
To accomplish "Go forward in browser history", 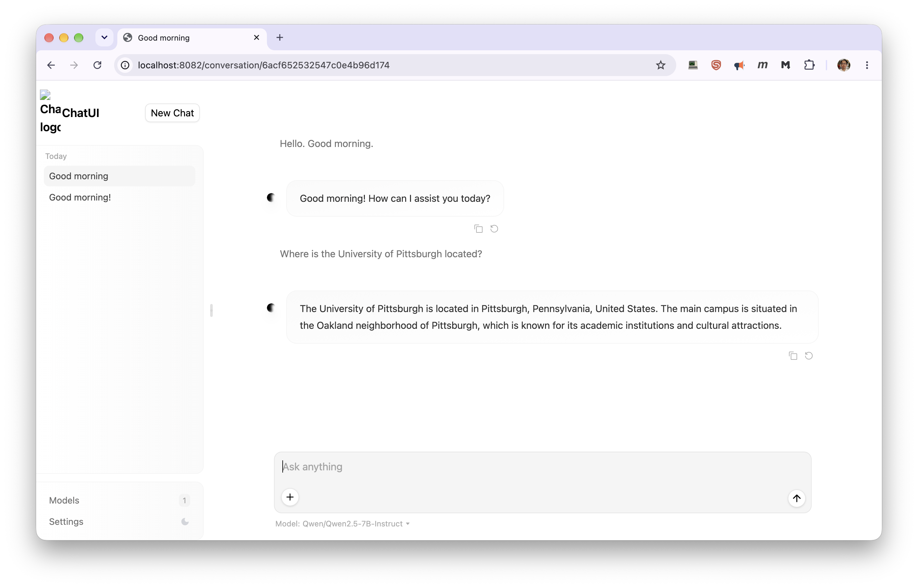I will pos(74,65).
